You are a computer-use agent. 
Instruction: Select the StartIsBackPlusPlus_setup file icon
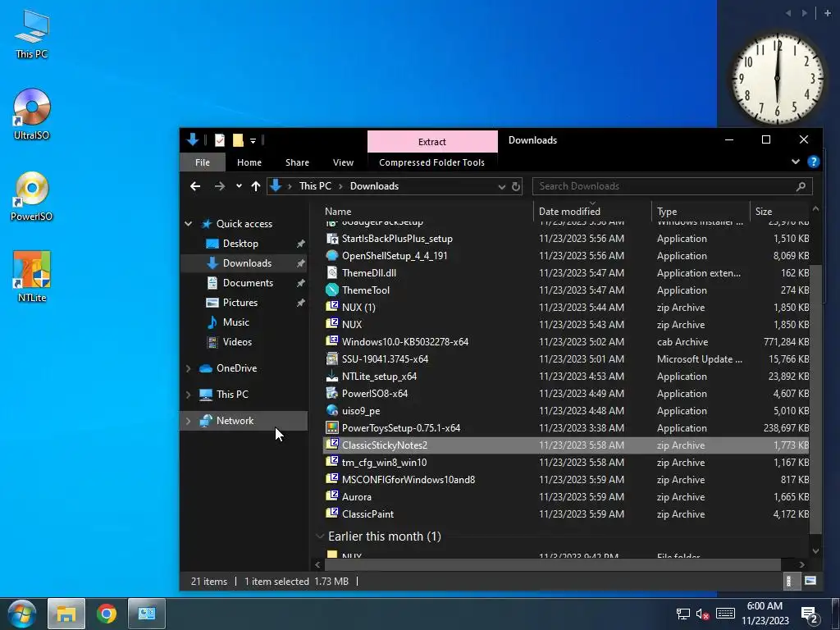[332, 239]
